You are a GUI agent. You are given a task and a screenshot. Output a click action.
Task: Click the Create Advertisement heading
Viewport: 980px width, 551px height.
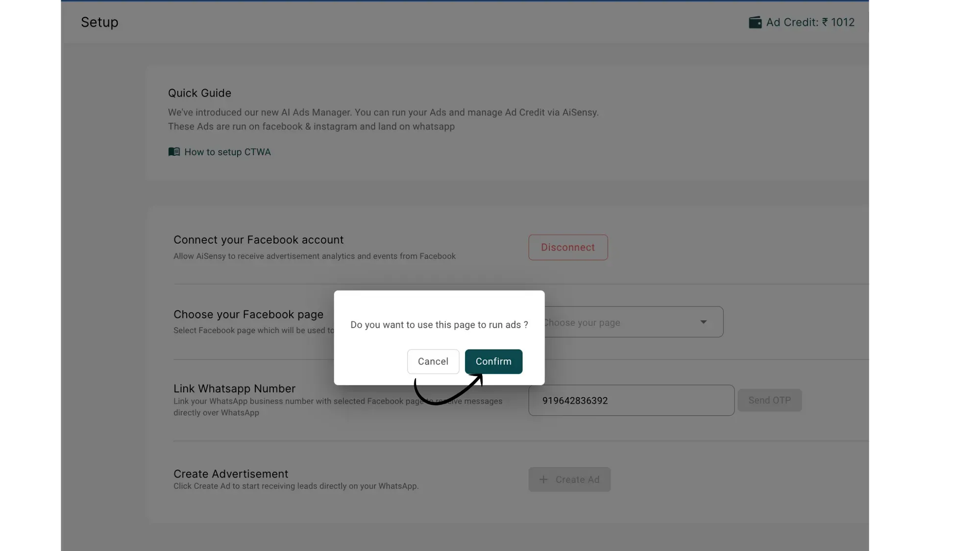click(x=231, y=474)
